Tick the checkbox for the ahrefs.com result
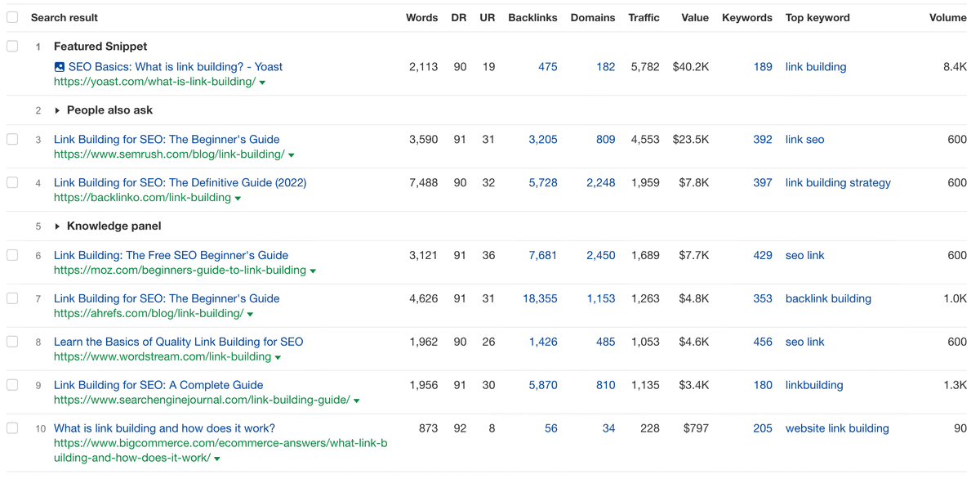 click(12, 298)
